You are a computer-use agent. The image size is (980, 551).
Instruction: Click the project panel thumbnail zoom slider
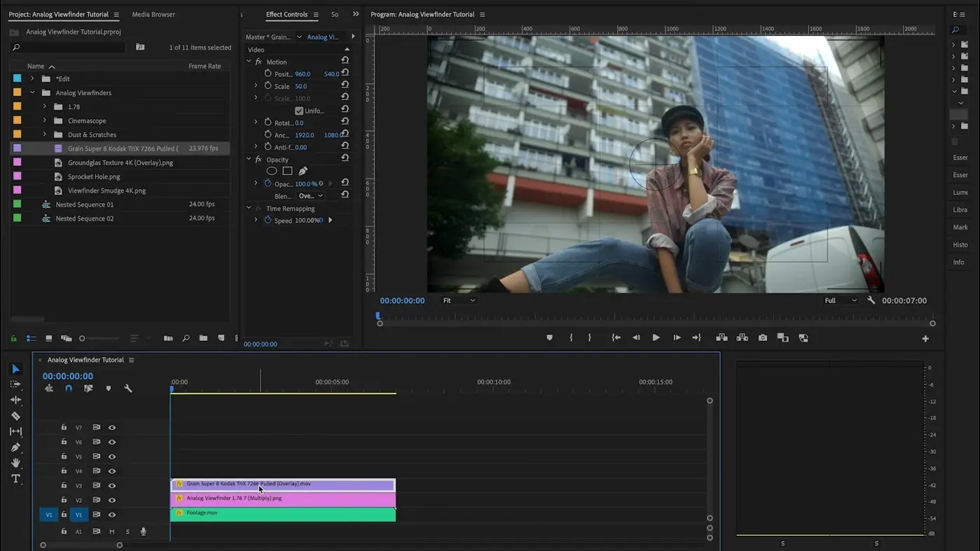(x=83, y=338)
